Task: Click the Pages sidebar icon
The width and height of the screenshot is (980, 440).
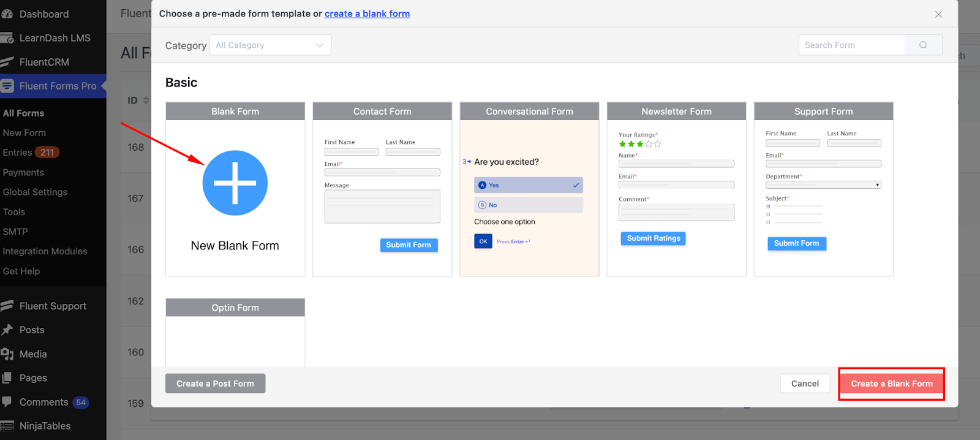Action: 7,378
